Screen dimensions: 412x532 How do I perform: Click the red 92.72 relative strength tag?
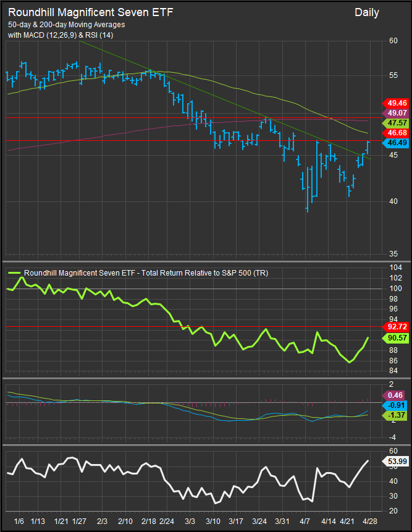(395, 326)
